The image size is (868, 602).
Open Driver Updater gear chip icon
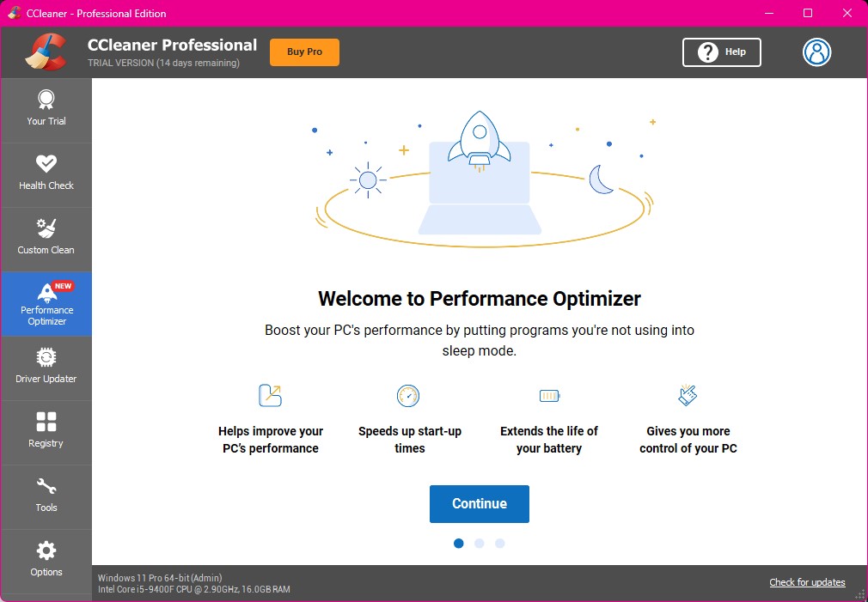pyautogui.click(x=46, y=357)
